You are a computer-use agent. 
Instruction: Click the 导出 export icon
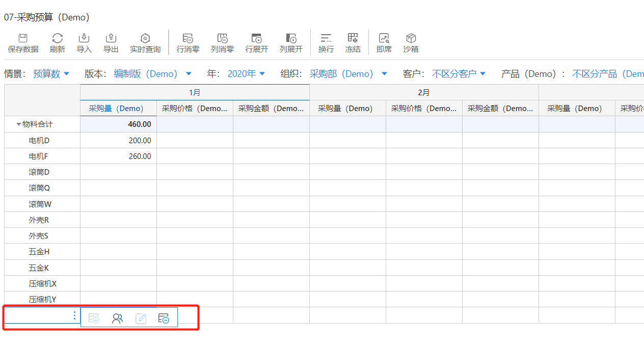(x=111, y=39)
